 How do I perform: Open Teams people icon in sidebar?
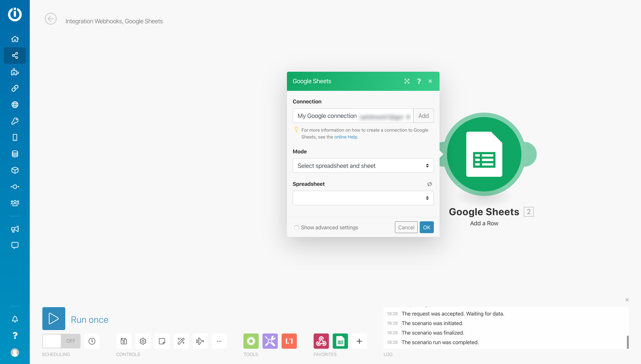(15, 203)
